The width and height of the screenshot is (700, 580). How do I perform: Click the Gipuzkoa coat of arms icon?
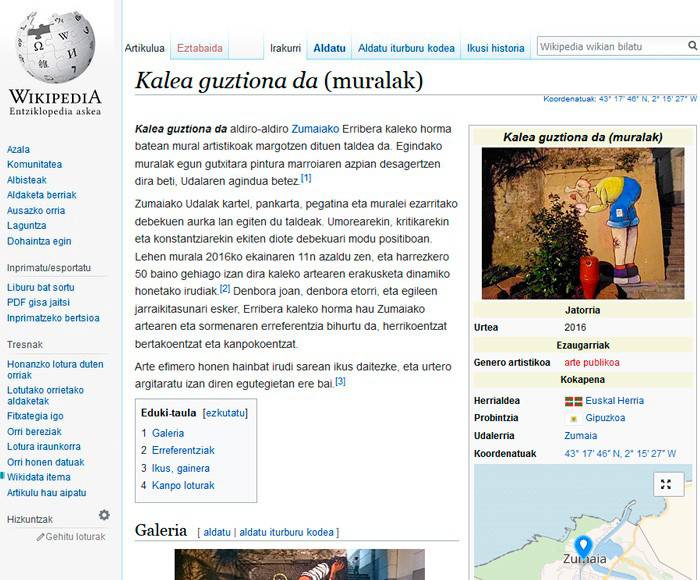[x=574, y=418]
